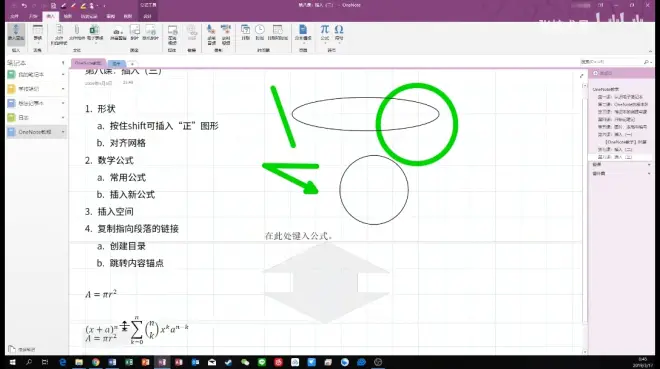
Task: Open page 第七课: 插入 (二)
Action: pyautogui.click(x=615, y=149)
